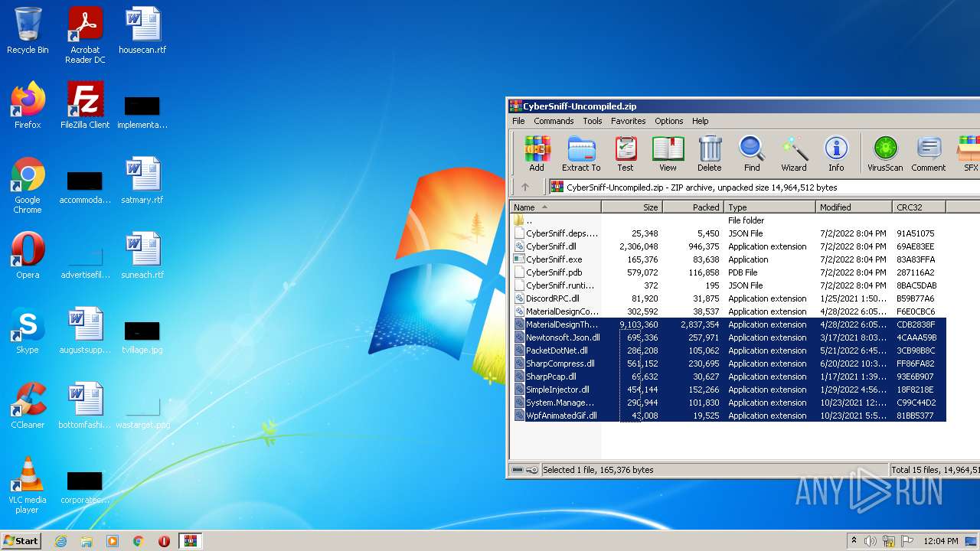
Task: Open Windows Explorer from taskbar
Action: coord(87,541)
